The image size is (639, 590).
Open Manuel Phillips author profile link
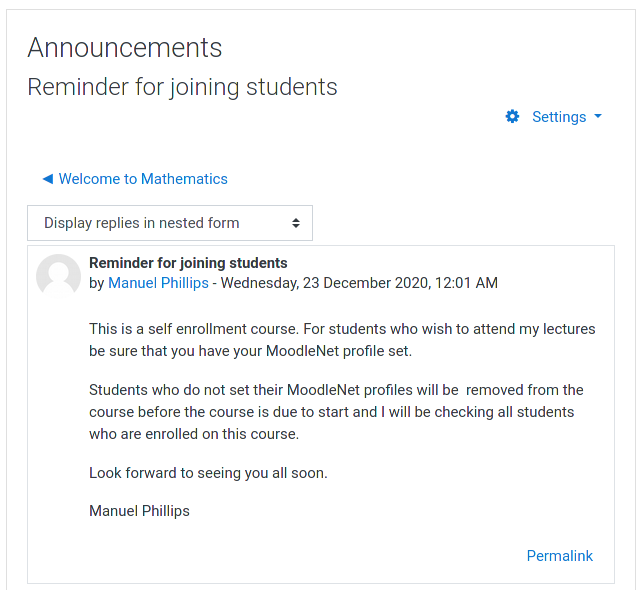click(x=158, y=283)
